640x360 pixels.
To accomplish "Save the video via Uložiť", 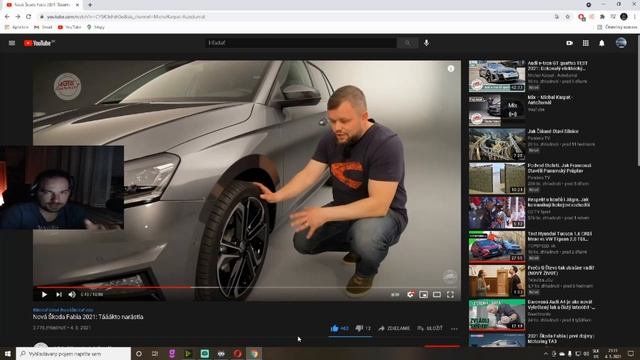I will tap(430, 328).
